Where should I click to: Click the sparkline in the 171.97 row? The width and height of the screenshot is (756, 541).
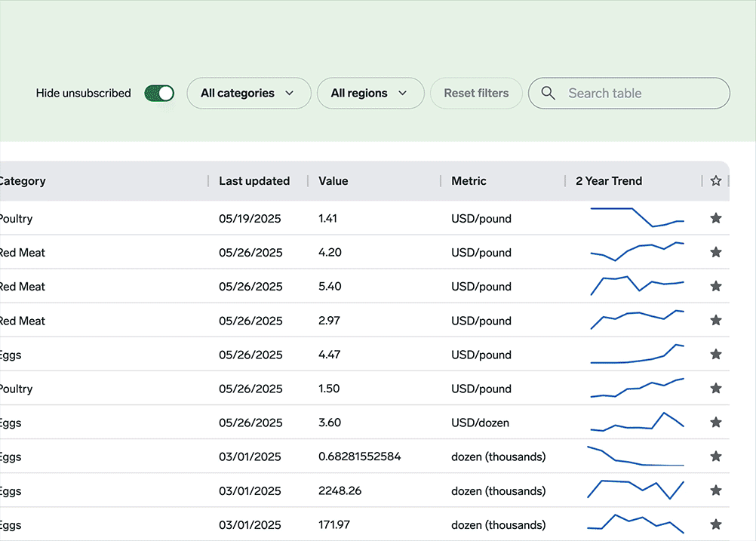[x=635, y=524]
